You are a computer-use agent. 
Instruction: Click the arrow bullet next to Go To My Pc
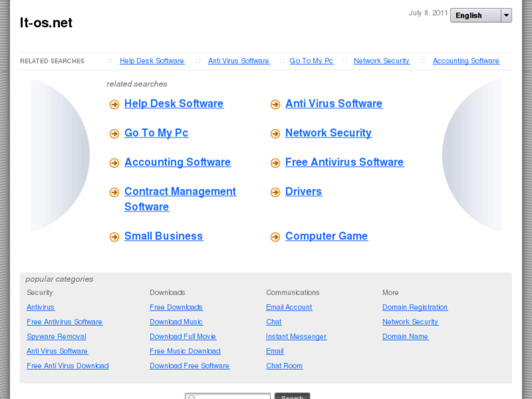pos(114,134)
